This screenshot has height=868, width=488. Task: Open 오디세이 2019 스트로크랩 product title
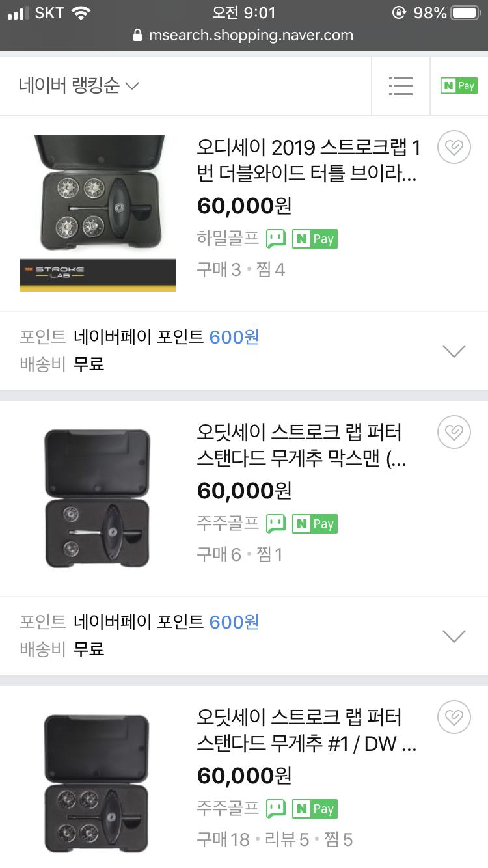(308, 161)
